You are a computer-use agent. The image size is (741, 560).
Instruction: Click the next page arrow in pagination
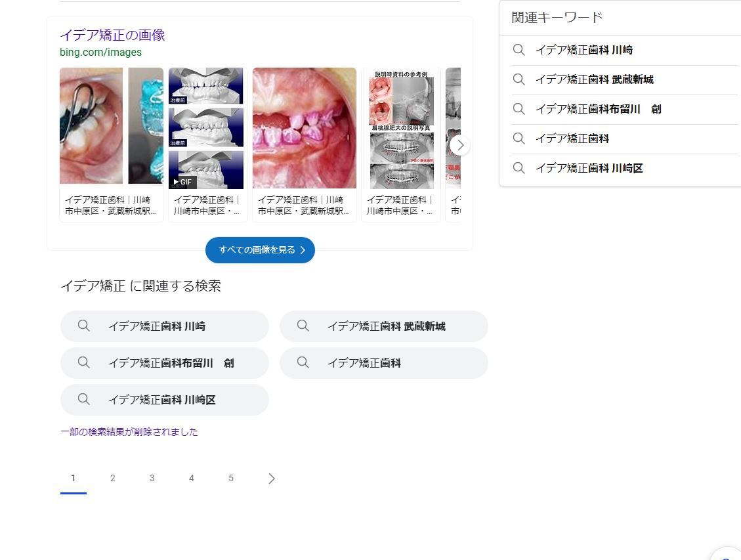(271, 478)
